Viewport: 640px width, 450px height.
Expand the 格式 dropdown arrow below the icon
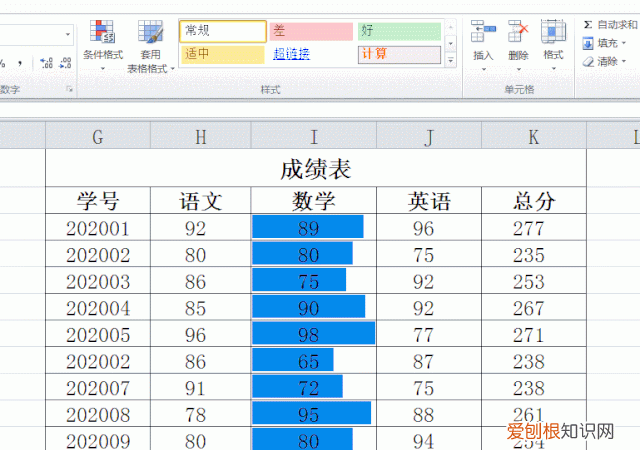[553, 69]
